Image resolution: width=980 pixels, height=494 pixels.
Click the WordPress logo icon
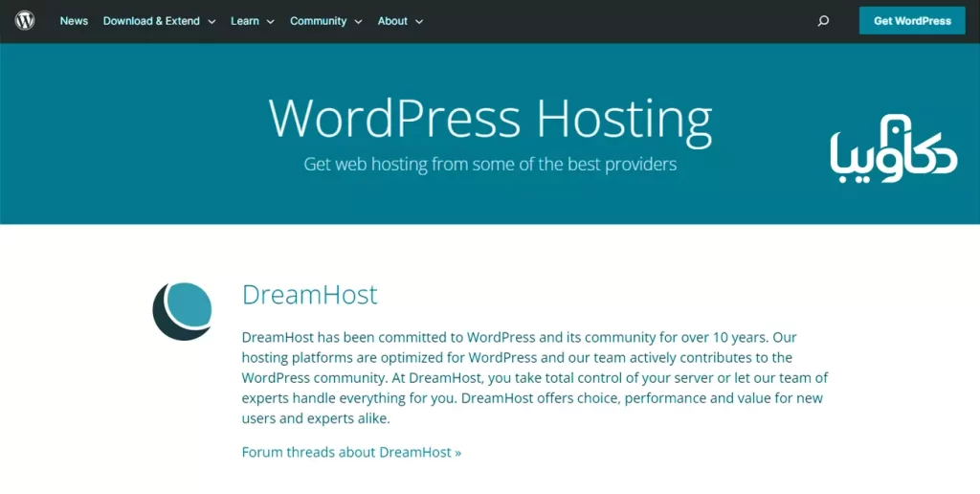[x=24, y=21]
